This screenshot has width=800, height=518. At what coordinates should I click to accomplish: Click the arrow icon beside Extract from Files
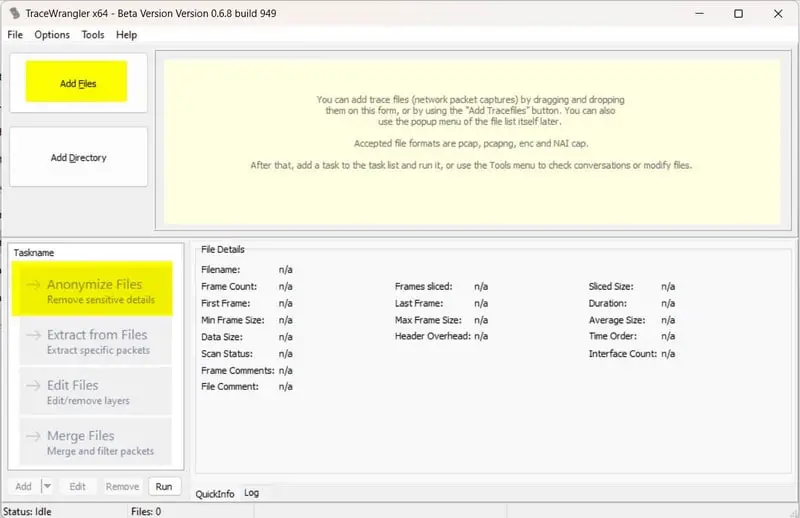[33, 335]
